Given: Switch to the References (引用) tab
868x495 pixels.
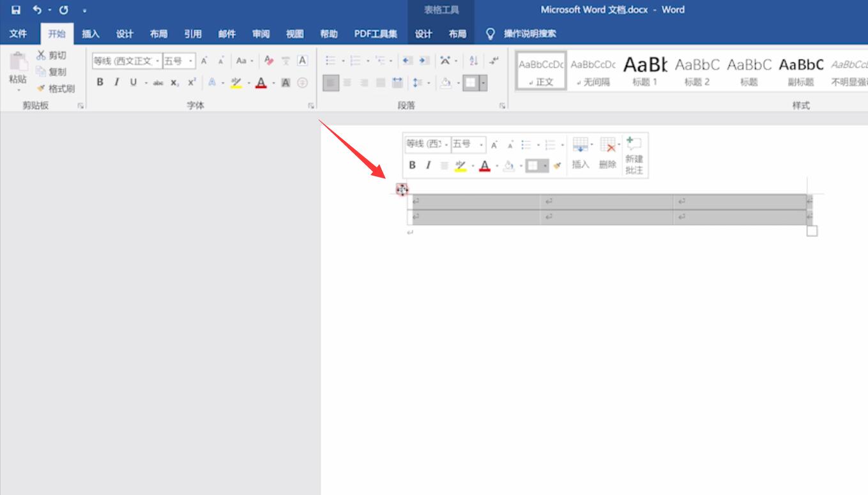Looking at the screenshot, I should click(193, 34).
